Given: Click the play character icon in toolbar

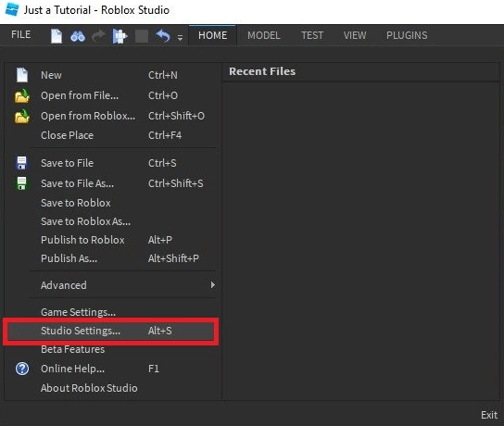Looking at the screenshot, I should [120, 36].
